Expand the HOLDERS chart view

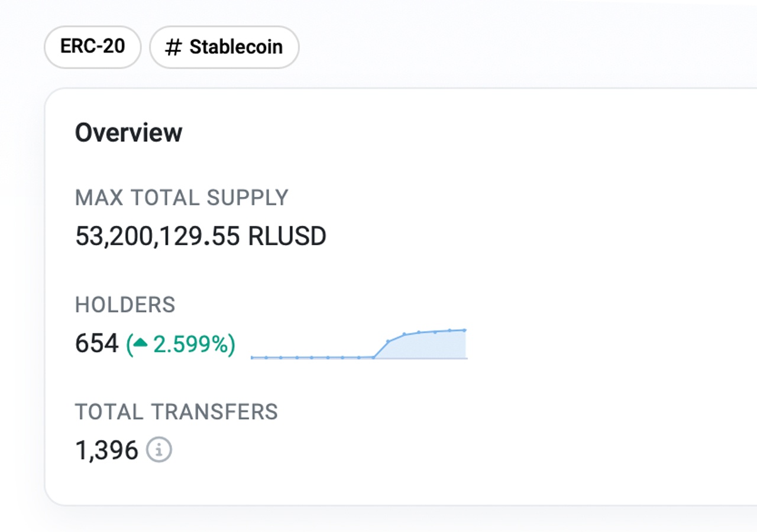pyautogui.click(x=125, y=304)
